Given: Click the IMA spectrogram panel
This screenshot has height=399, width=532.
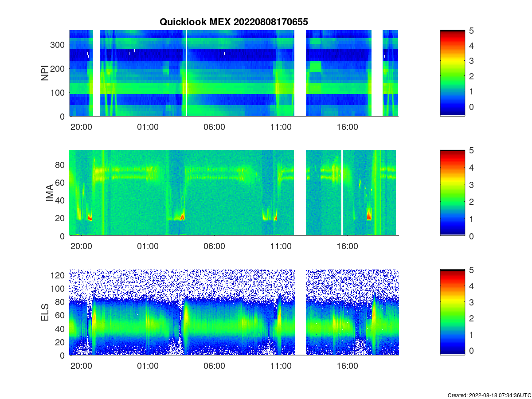Looking at the screenshot, I should [234, 193].
